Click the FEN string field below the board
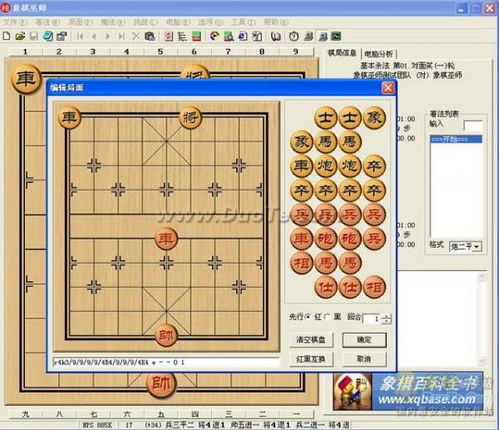Viewport: 499px width, 430px height. (166, 362)
